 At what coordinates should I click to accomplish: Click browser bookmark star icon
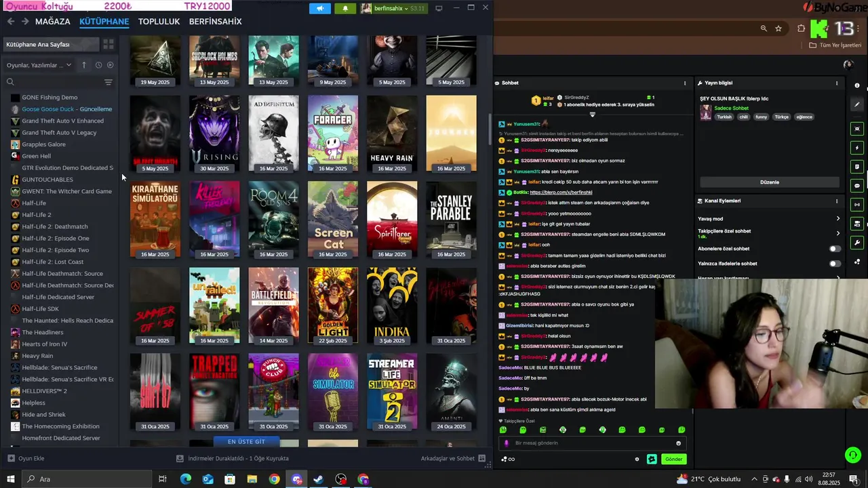(778, 28)
